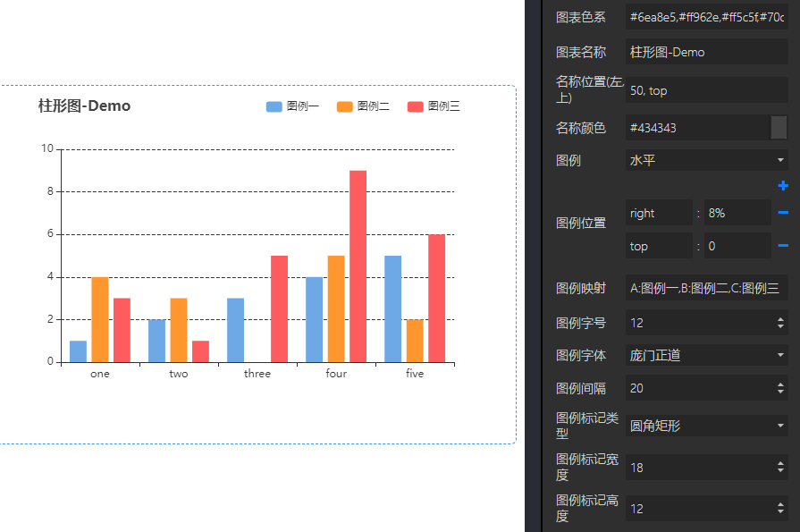800x532 pixels.
Task: Click the 图表色系 color list field
Action: [706, 17]
